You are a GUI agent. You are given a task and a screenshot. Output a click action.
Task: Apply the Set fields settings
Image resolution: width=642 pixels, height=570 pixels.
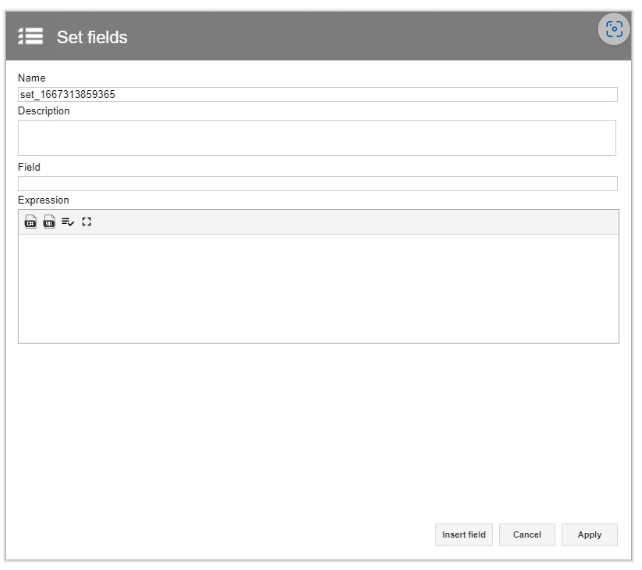590,535
